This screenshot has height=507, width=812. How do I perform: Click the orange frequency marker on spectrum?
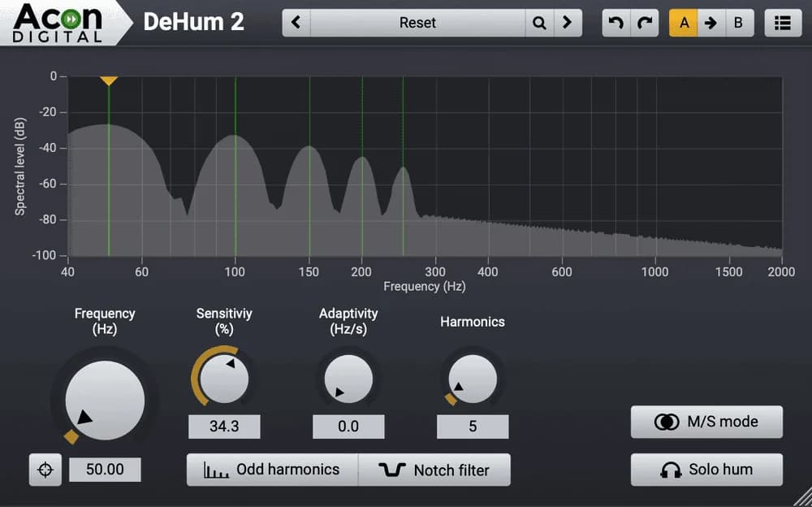pyautogui.click(x=109, y=80)
